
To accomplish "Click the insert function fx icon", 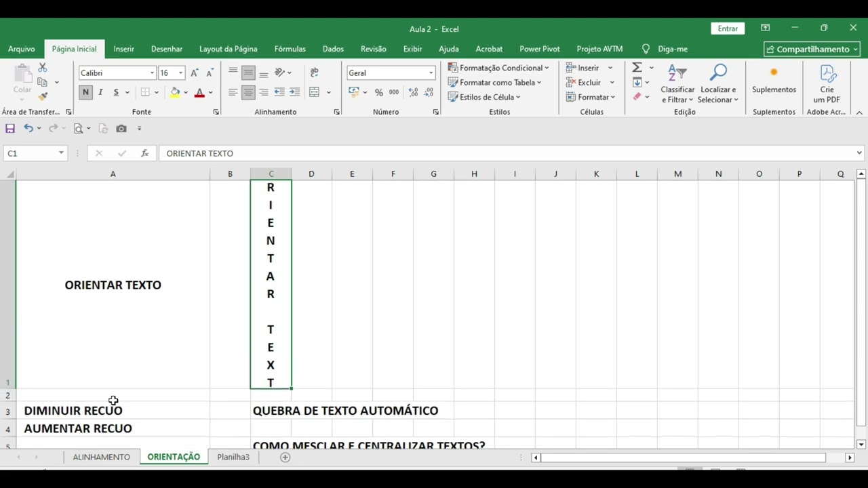I will click(x=144, y=153).
